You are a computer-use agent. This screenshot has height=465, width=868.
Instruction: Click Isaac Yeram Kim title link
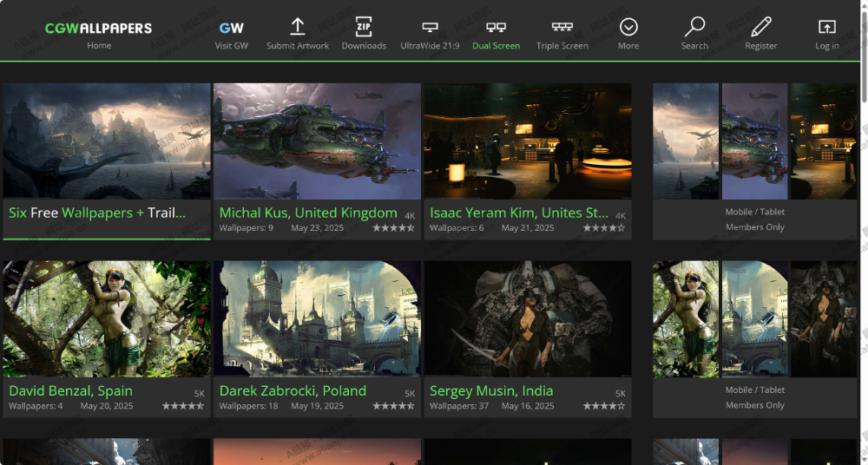coord(519,213)
